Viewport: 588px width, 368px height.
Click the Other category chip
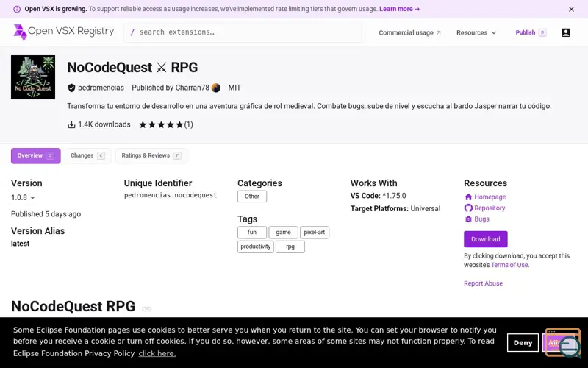click(x=252, y=197)
